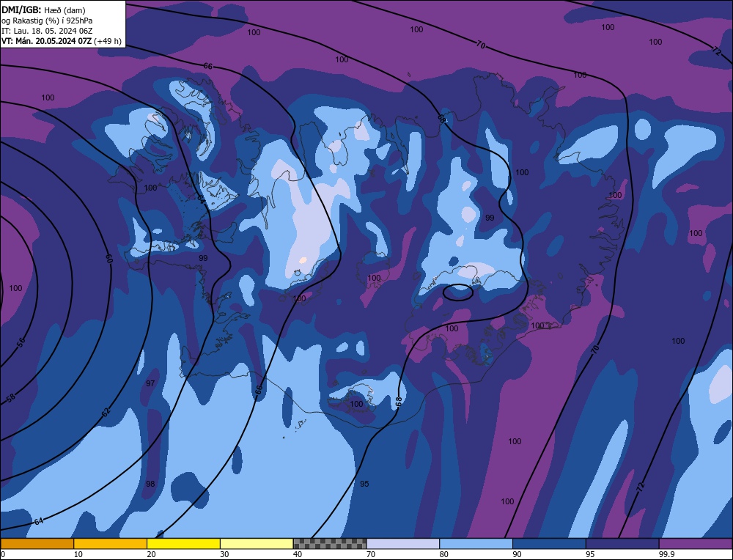Click the '97' humidity value on the map

coord(150,383)
